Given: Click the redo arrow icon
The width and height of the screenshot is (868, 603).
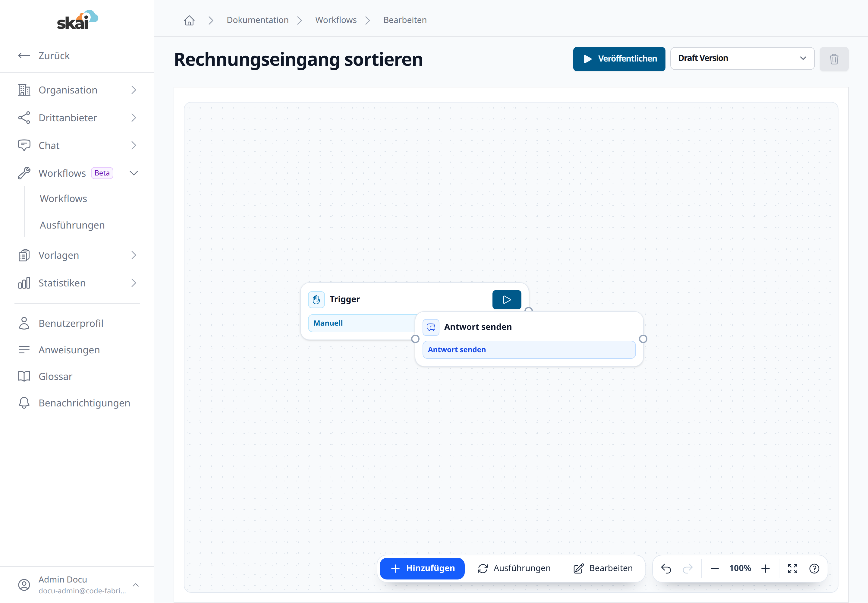Looking at the screenshot, I should pyautogui.click(x=688, y=569).
